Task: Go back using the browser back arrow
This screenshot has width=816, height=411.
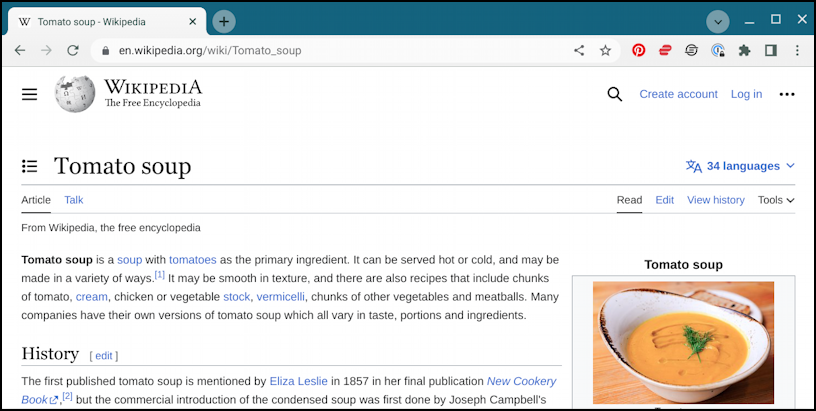Action: [20, 50]
